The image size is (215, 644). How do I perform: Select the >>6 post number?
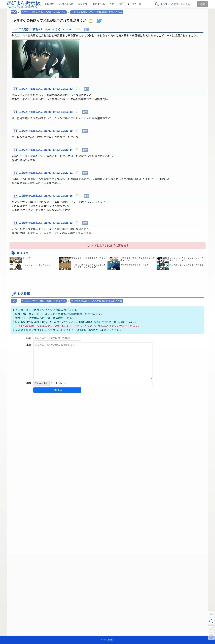[x=15, y=173]
